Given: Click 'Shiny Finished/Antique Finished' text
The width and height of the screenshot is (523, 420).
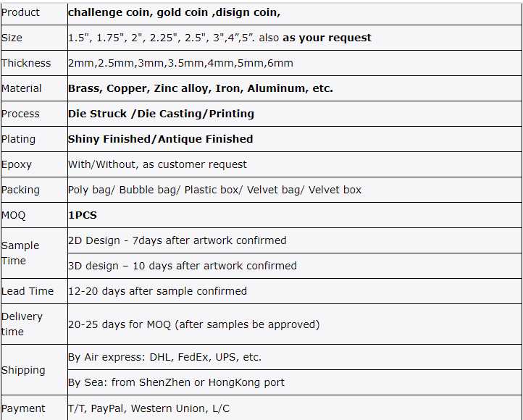Looking at the screenshot, I should tap(160, 139).
